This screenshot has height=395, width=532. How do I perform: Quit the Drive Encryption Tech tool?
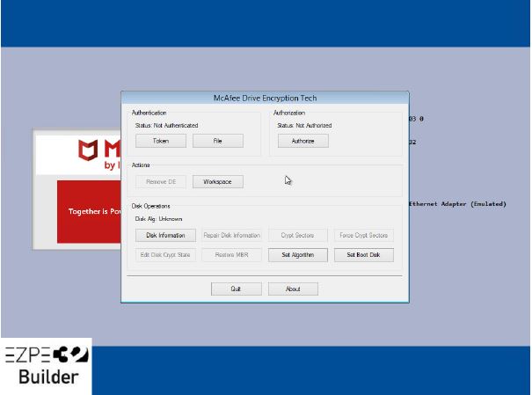(237, 289)
